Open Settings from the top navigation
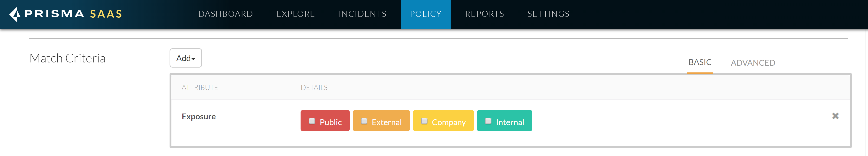868x156 pixels. click(548, 14)
